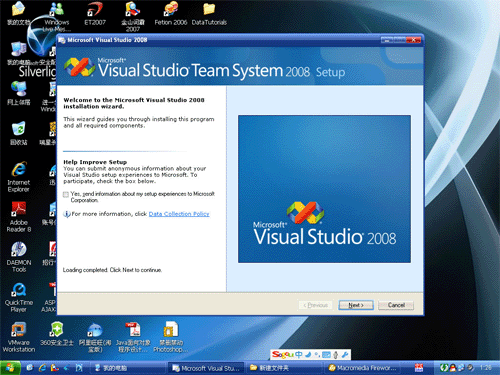500x375 pixels.
Task: Click the system tray clock
Action: click(x=486, y=368)
